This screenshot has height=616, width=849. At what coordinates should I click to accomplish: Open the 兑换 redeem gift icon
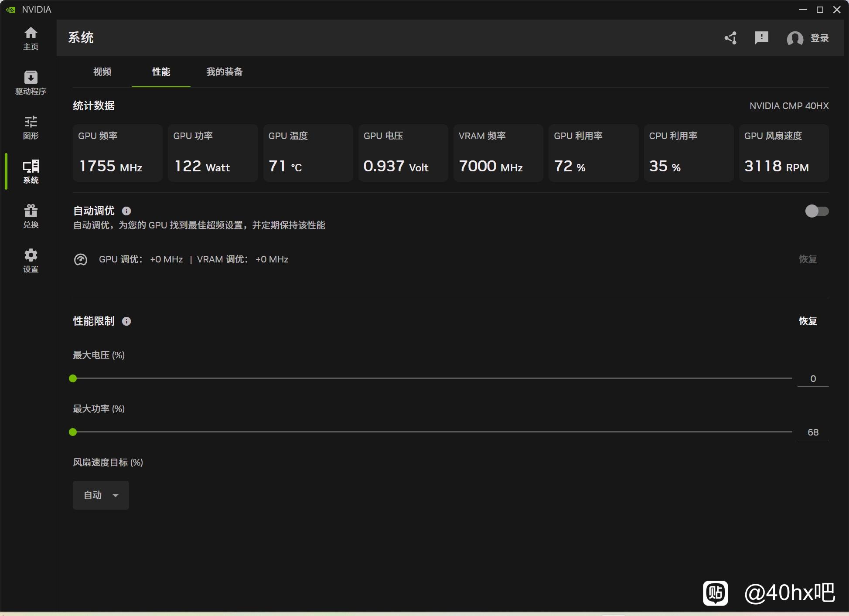(x=31, y=216)
